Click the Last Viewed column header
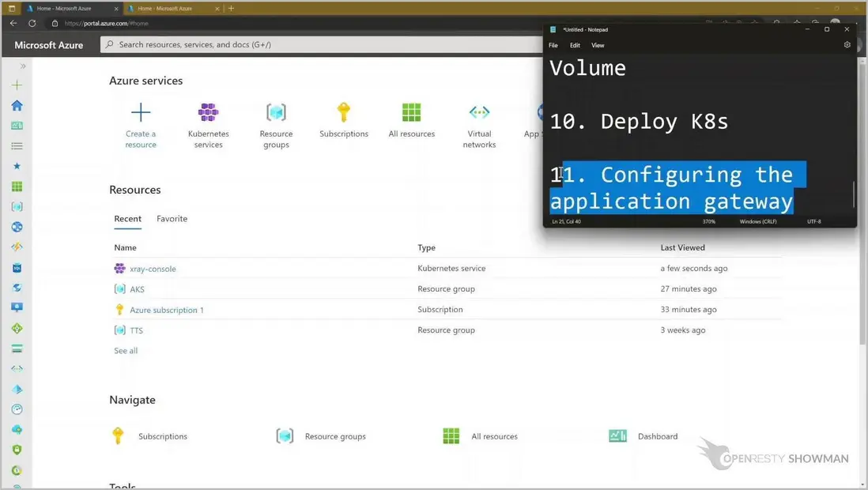The height and width of the screenshot is (490, 868). click(x=682, y=247)
